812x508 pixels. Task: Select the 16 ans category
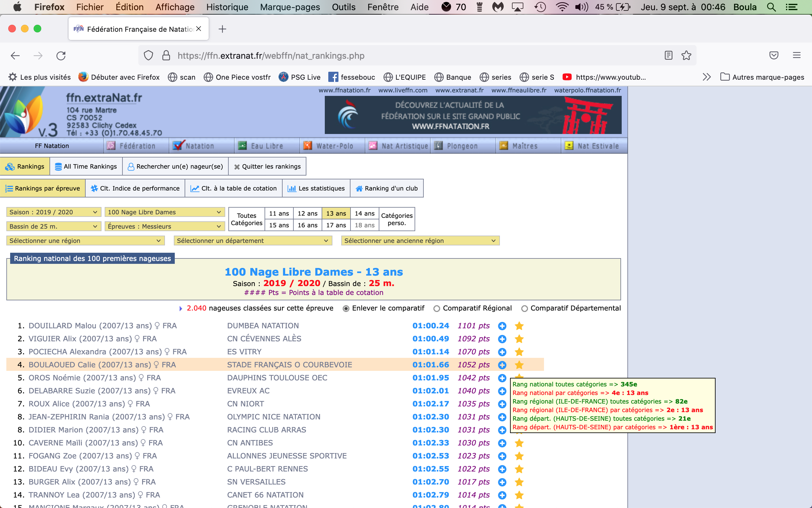(x=307, y=225)
